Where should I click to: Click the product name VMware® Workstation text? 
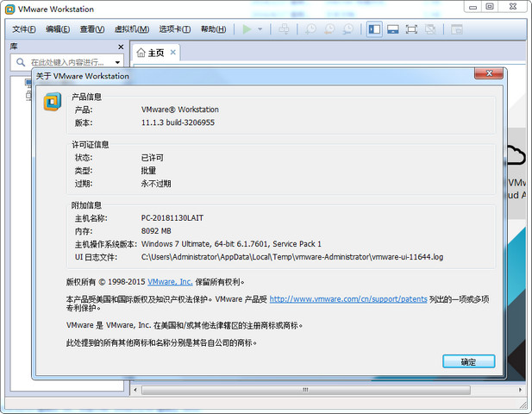180,110
